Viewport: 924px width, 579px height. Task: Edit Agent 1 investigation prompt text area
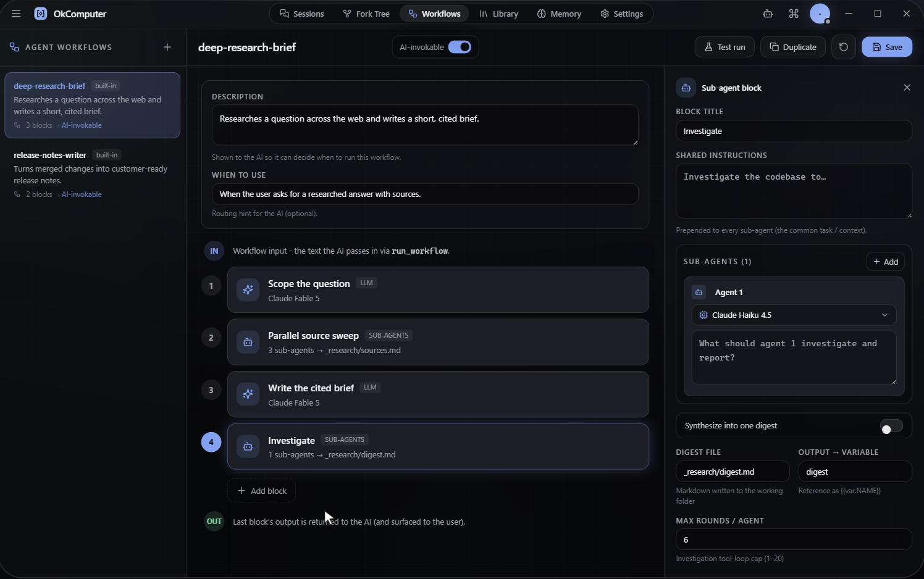tap(794, 357)
